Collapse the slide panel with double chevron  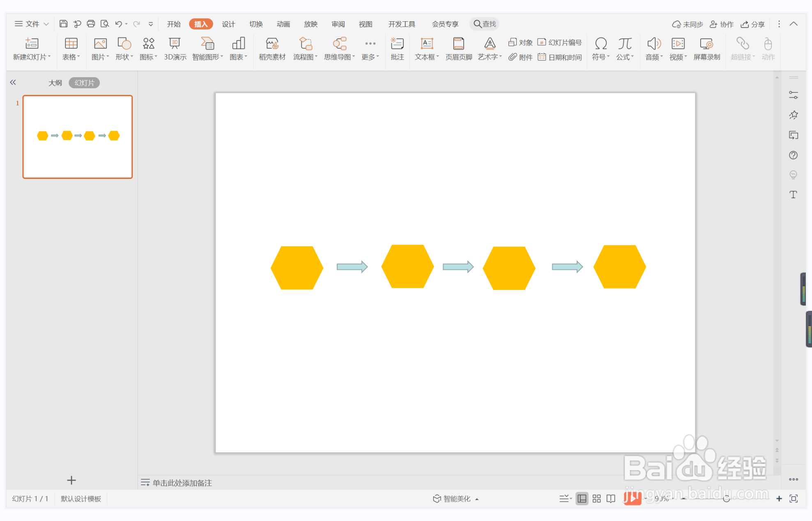(13, 82)
